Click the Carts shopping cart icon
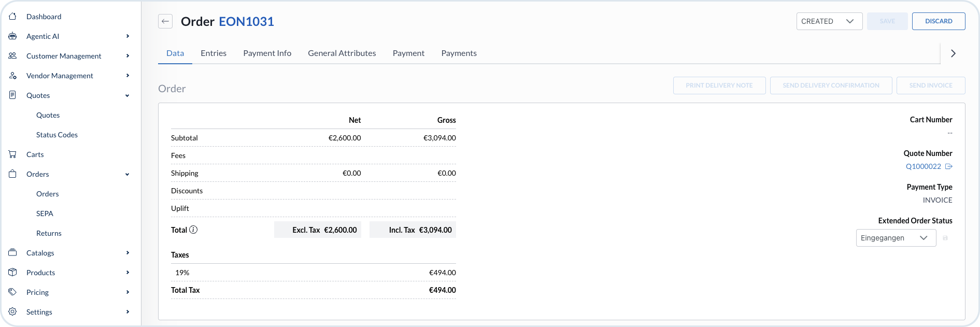This screenshot has height=327, width=980. click(x=13, y=154)
